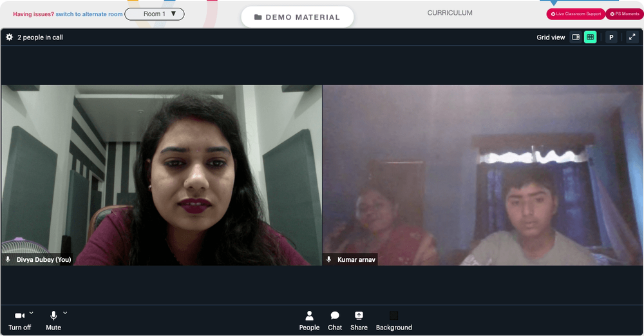This screenshot has height=336, width=644.
Task: Click the 'Kumar arnav' name label
Action: tap(356, 259)
